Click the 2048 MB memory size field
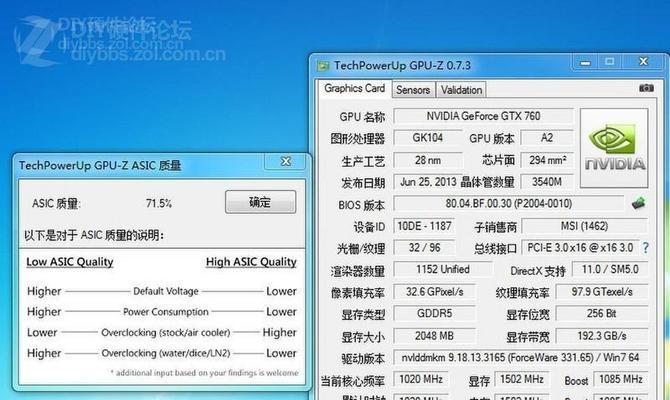Image resolution: width=670 pixels, height=400 pixels. point(435,336)
